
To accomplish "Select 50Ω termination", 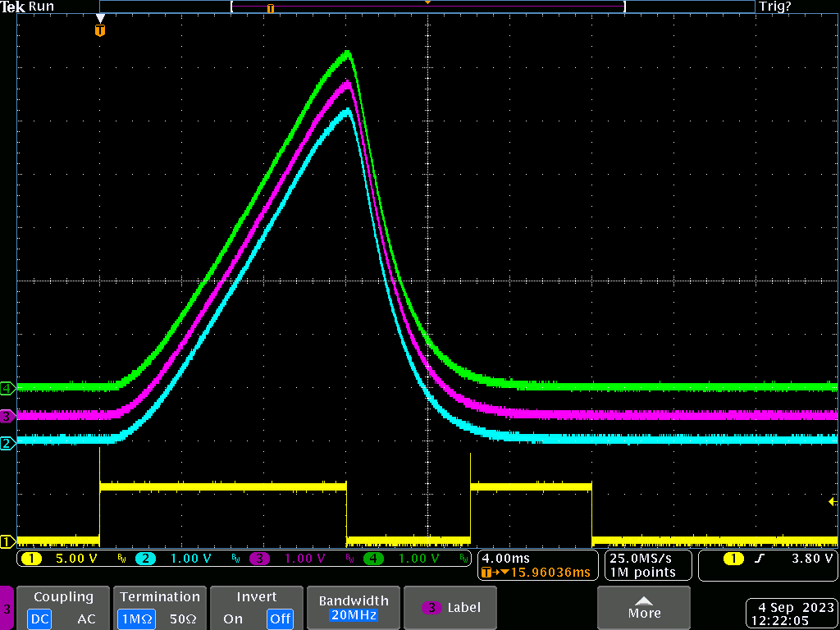I will point(185,619).
